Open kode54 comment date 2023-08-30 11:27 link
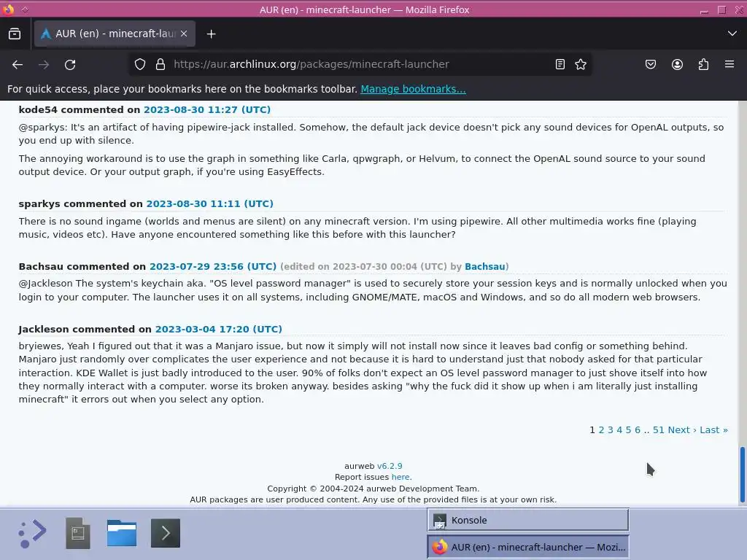747x560 pixels. (207, 109)
